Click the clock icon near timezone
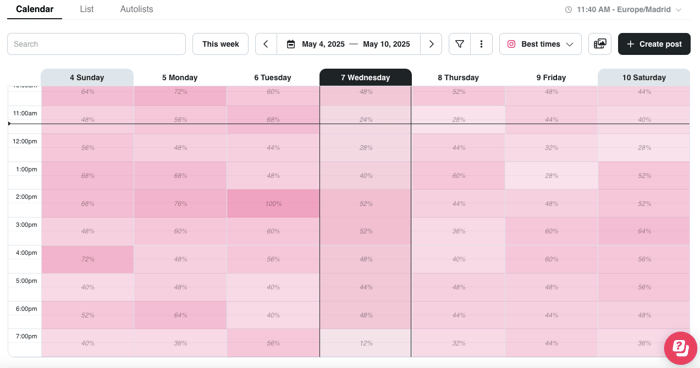The width and height of the screenshot is (700, 368). tap(568, 9)
